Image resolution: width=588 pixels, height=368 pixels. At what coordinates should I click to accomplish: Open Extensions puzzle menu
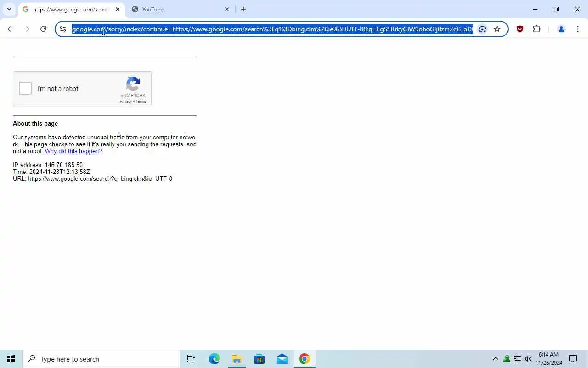[537, 29]
